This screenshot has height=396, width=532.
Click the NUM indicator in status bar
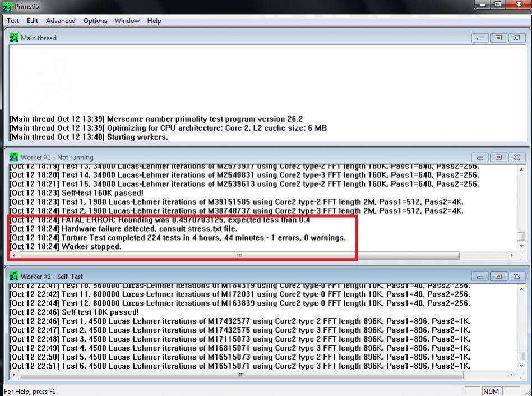[x=491, y=392]
